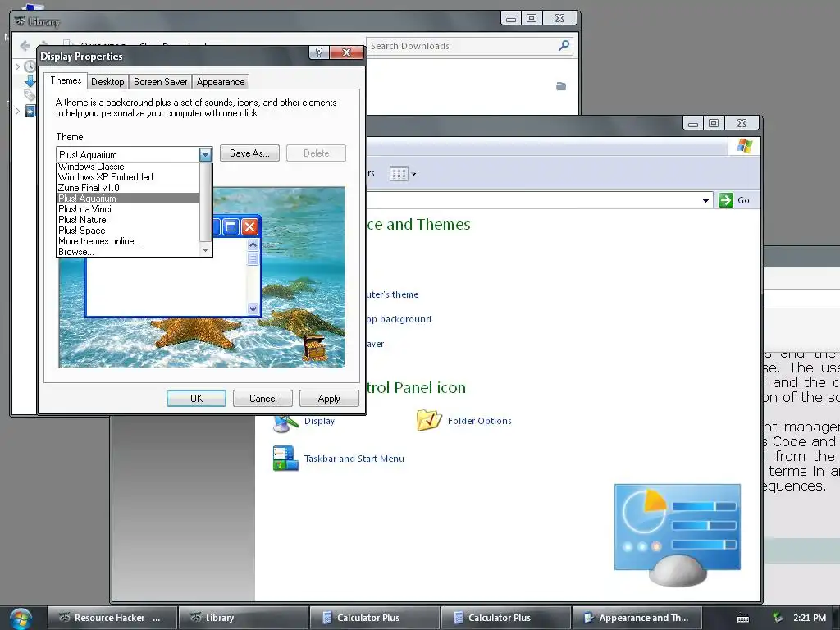The image size is (840, 630).
Task: Expand the top tree node in Library sidebar
Action: point(17,66)
